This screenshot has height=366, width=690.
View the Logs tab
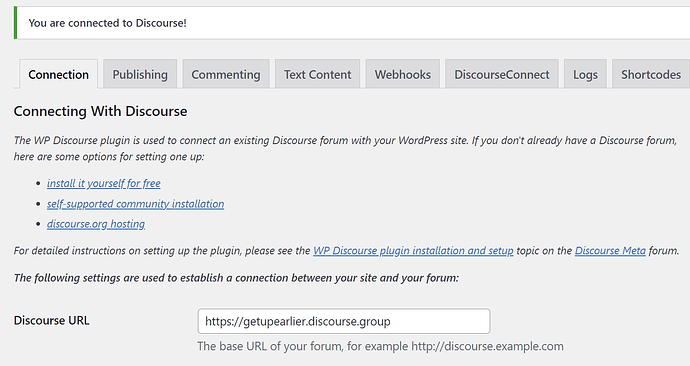click(585, 74)
